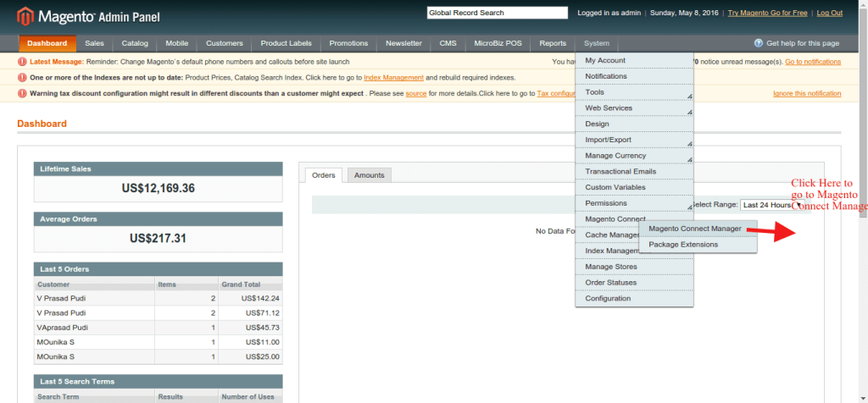The width and height of the screenshot is (868, 403).
Task: Switch to the Orders tab
Action: 324,175
